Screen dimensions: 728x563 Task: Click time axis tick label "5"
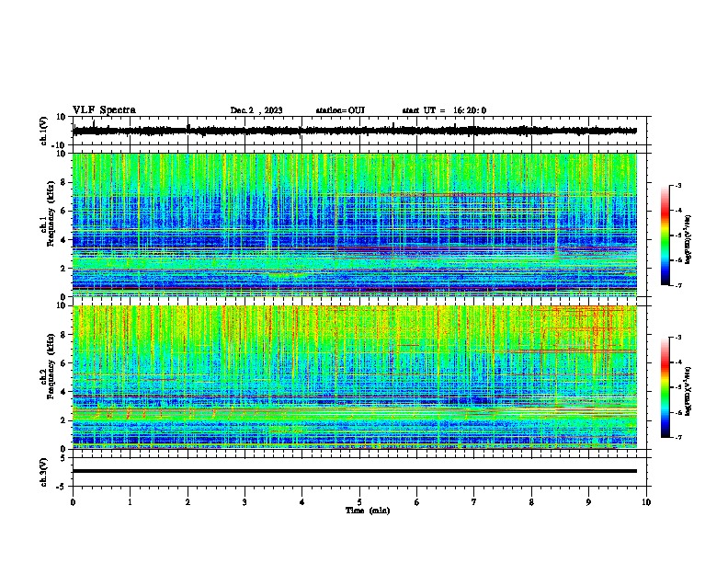(x=359, y=502)
